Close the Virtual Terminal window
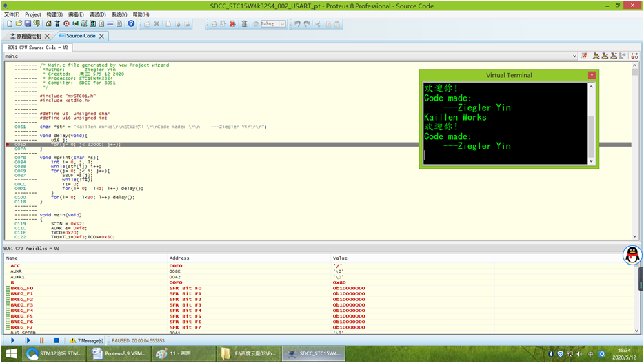The width and height of the screenshot is (644, 363). coord(591,75)
